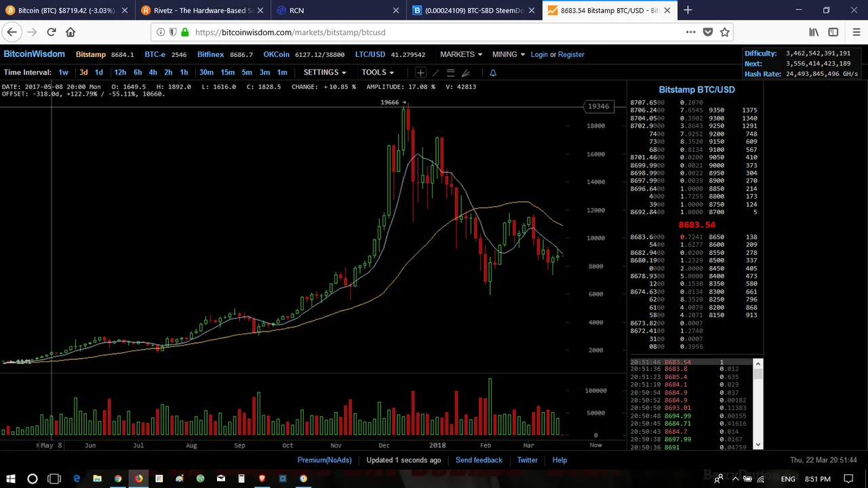Open Task View on taskbar

pos(54,479)
